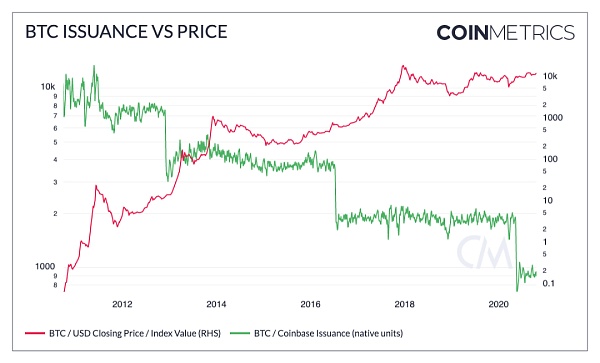Click the right axis 0.1 label
This screenshot has width=600, height=363.
tap(548, 283)
